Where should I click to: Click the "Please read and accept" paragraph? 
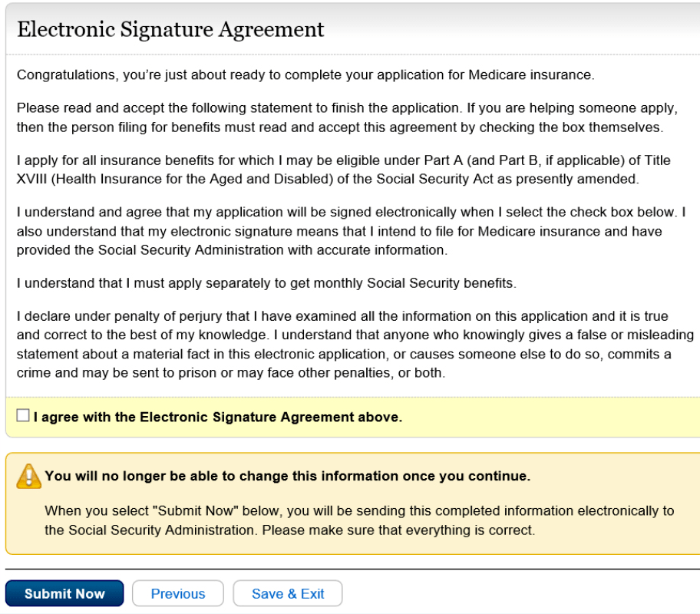347,108
